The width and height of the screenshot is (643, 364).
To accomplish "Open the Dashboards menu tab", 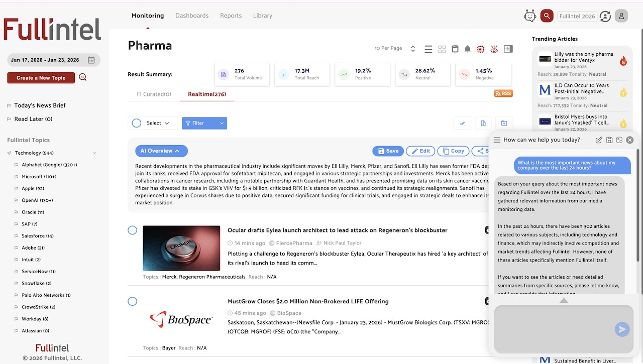I will pyautogui.click(x=192, y=16).
